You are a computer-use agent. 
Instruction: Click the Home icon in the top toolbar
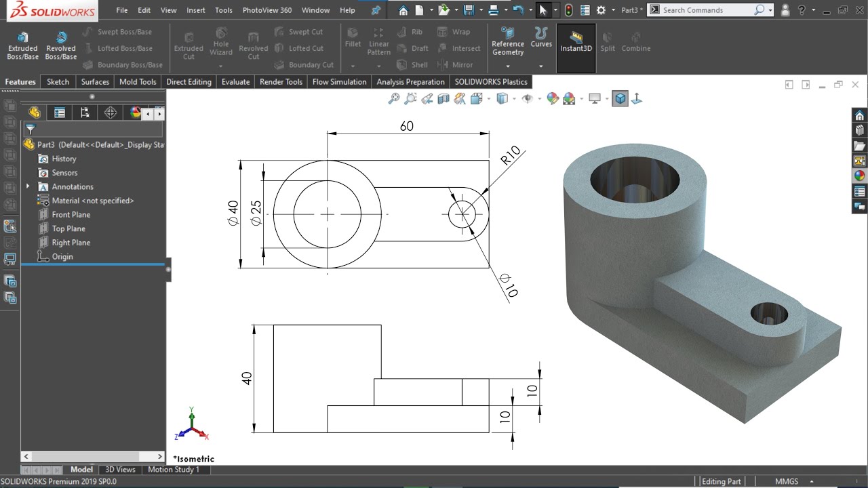click(x=403, y=10)
